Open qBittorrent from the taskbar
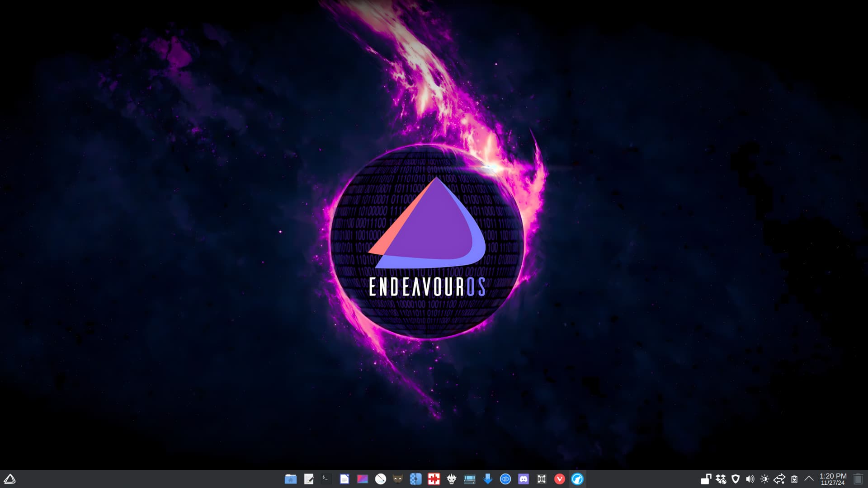This screenshot has height=488, width=868. click(x=505, y=479)
